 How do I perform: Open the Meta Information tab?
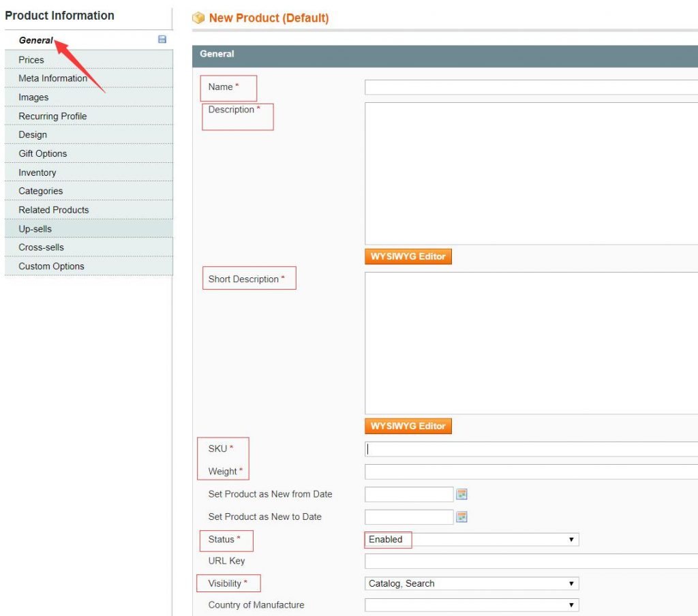coord(52,78)
